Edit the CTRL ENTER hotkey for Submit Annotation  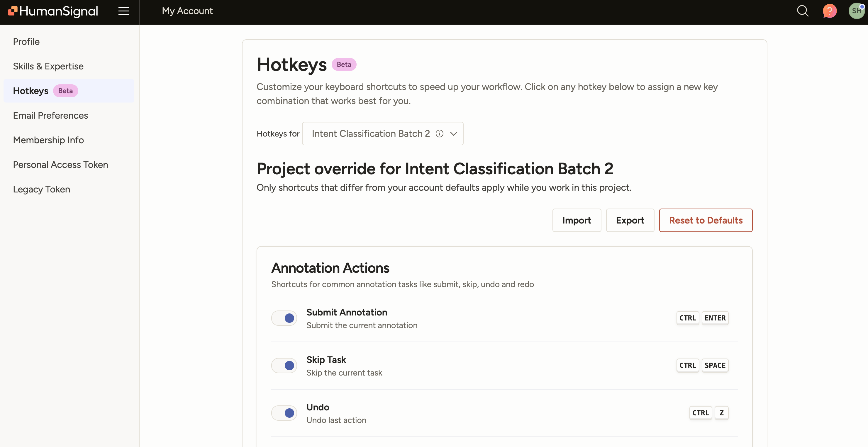702,318
